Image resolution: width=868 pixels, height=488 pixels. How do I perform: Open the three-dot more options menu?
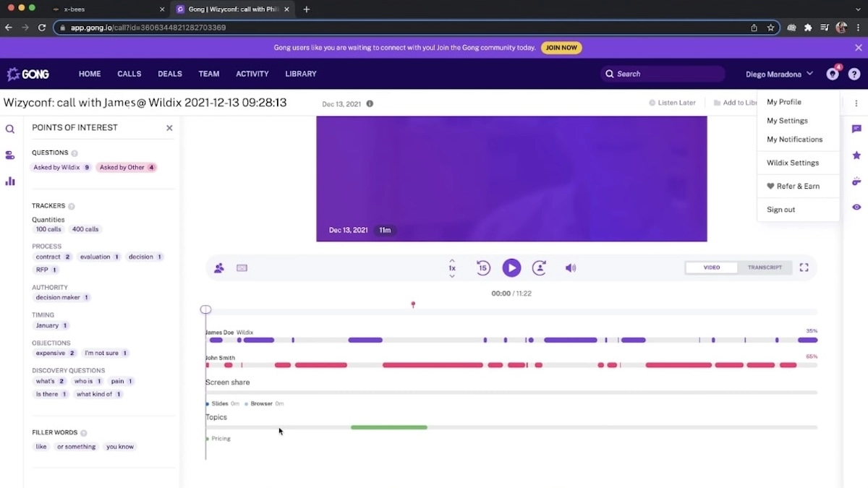pos(856,103)
